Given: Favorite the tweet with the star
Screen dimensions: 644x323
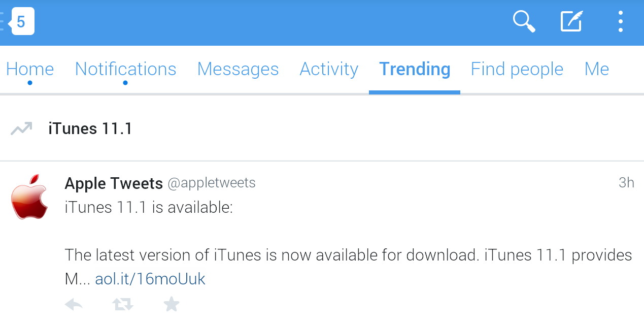Looking at the screenshot, I should tap(172, 304).
